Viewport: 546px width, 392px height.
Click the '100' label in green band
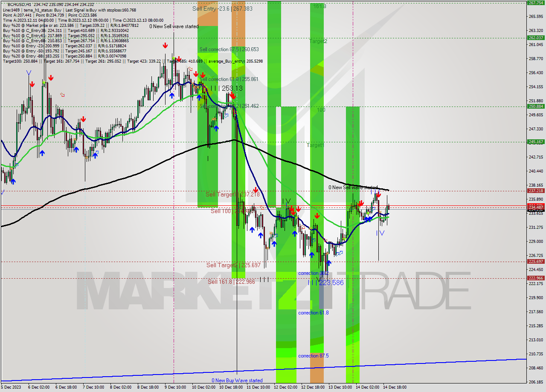point(321,110)
